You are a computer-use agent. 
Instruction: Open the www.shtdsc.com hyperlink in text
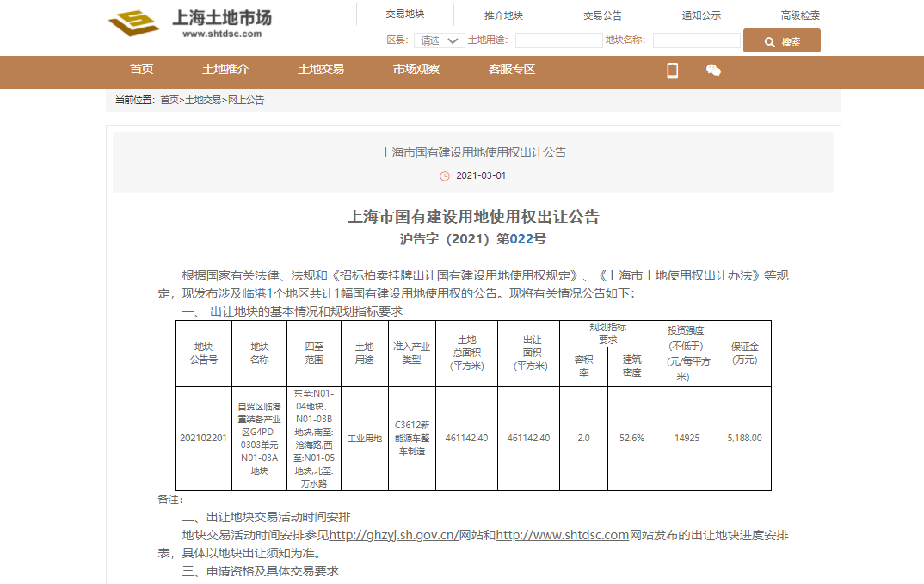563,535
